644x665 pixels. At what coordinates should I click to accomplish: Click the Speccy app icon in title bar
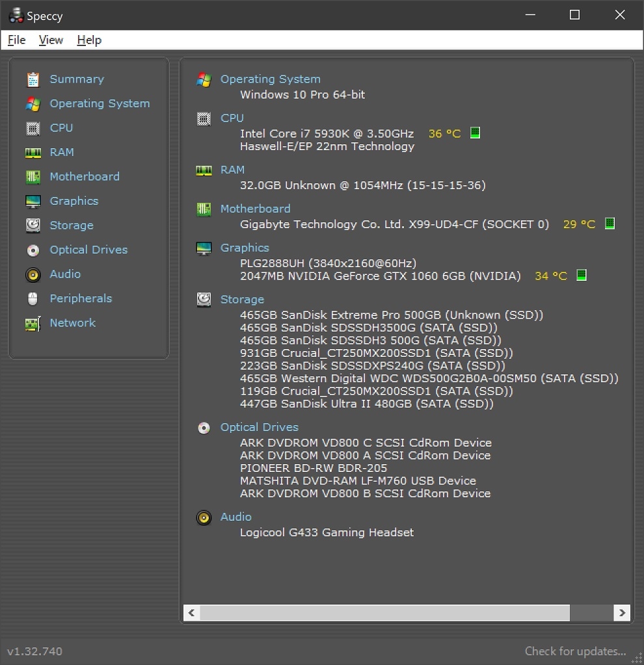[x=16, y=15]
